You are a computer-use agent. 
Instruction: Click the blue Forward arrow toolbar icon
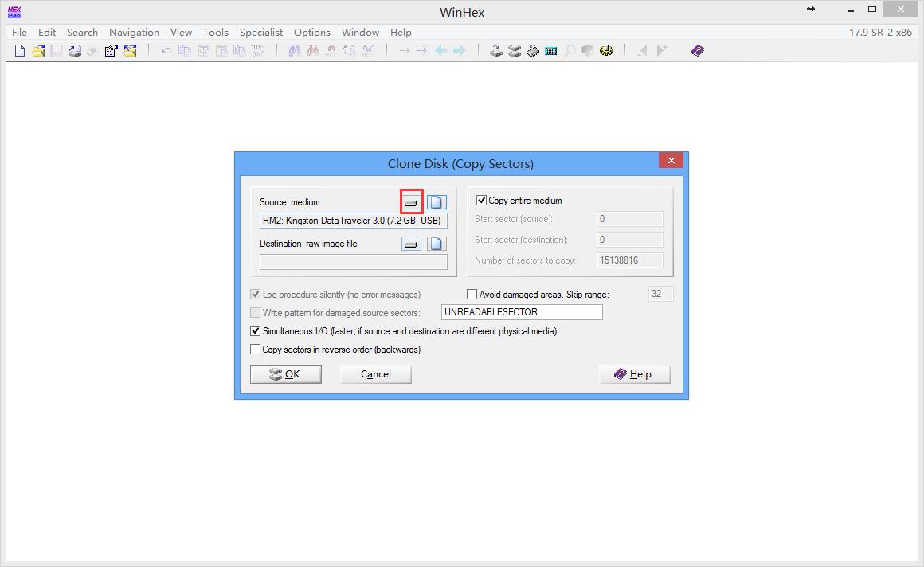coord(459,51)
